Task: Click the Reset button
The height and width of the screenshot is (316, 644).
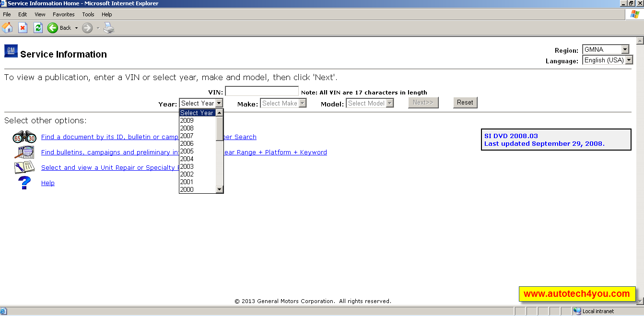Action: point(465,103)
